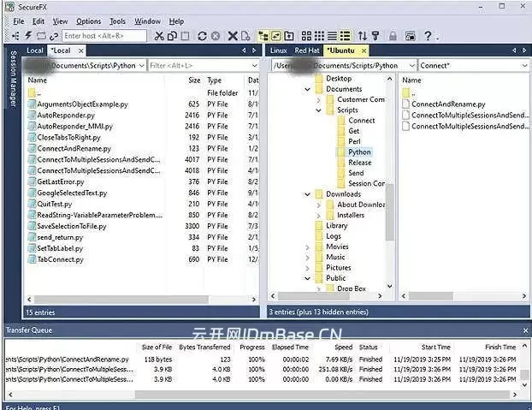This screenshot has width=532, height=410.
Task: Switch to Details view icon
Action: tap(345, 36)
